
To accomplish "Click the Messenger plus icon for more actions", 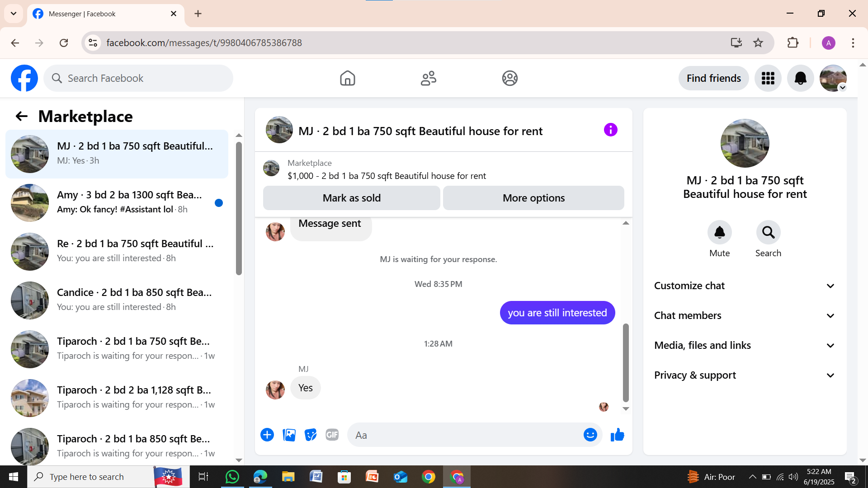I will (267, 435).
